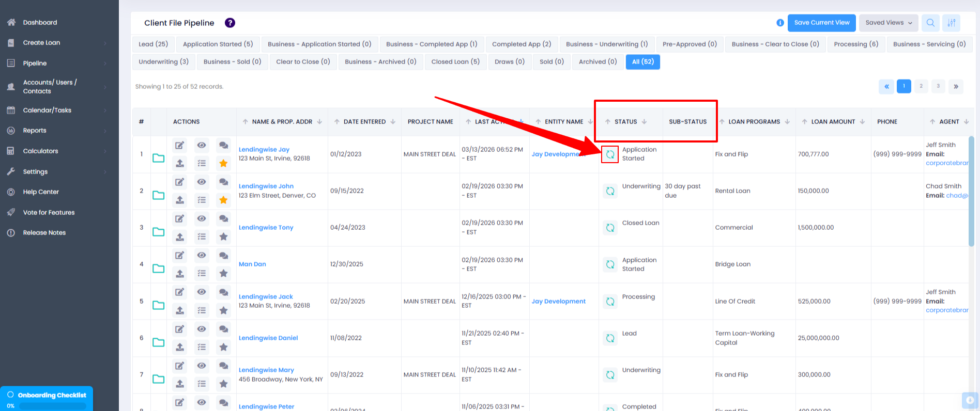980x411 pixels.
Task: Select the Closed Loan (5) tab
Action: click(x=455, y=62)
